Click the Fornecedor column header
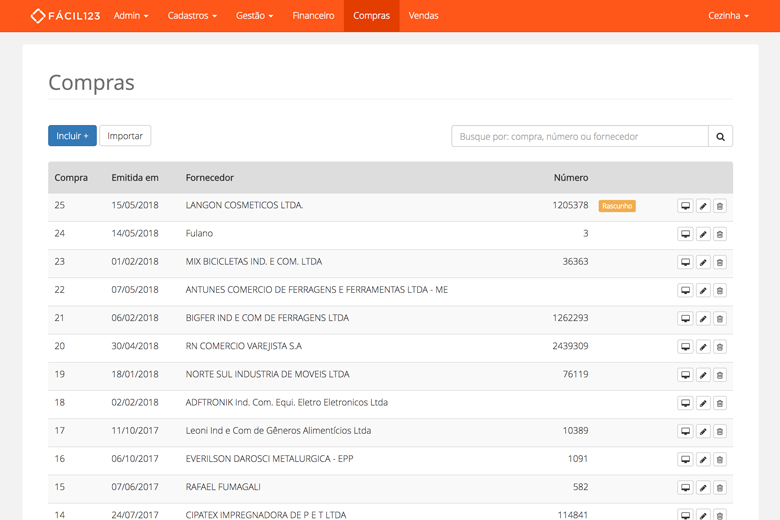The image size is (780, 520). pos(209,178)
